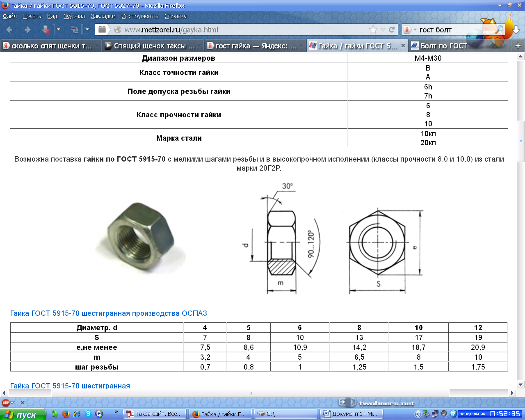Launch Internet Explorer from Quick Launch
Viewport: 525px width, 420px height.
click(x=77, y=414)
